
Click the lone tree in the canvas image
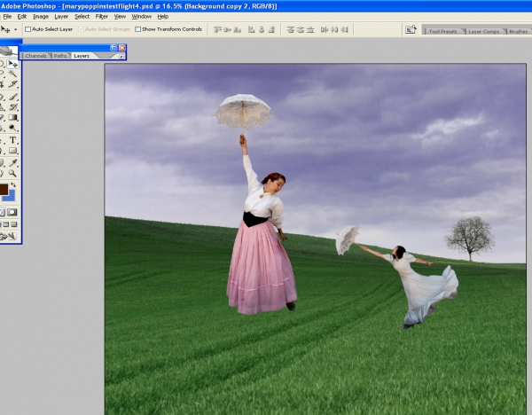[470, 239]
